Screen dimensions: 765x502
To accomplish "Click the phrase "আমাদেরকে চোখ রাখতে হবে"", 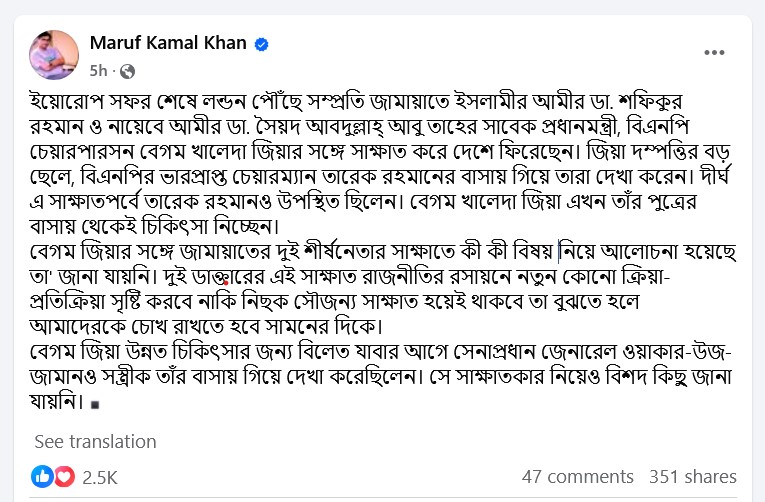I will tap(150, 326).
